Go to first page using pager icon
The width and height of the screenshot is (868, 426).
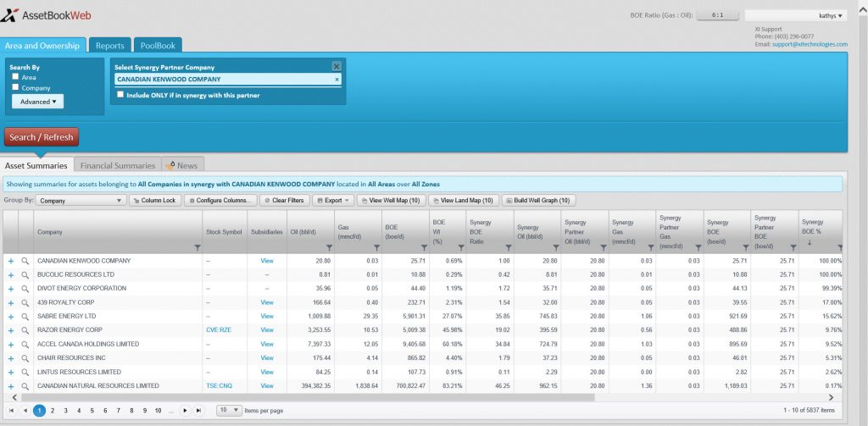tap(11, 411)
